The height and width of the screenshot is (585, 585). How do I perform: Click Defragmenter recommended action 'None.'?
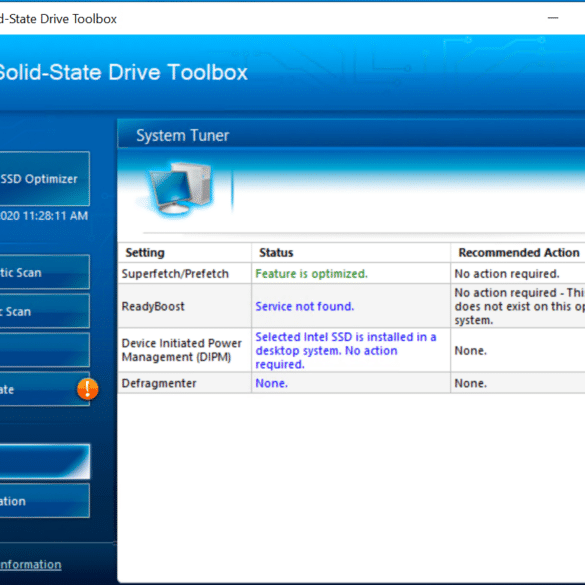click(470, 383)
